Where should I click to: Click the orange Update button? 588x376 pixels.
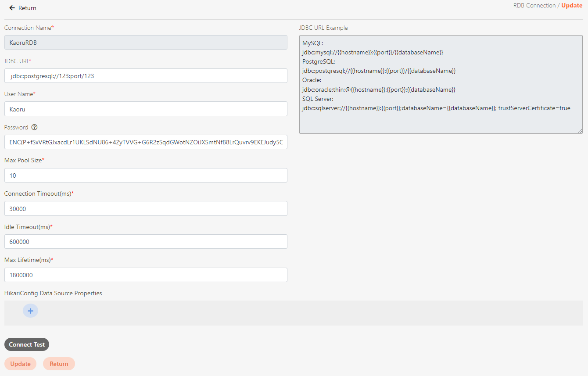pos(20,364)
